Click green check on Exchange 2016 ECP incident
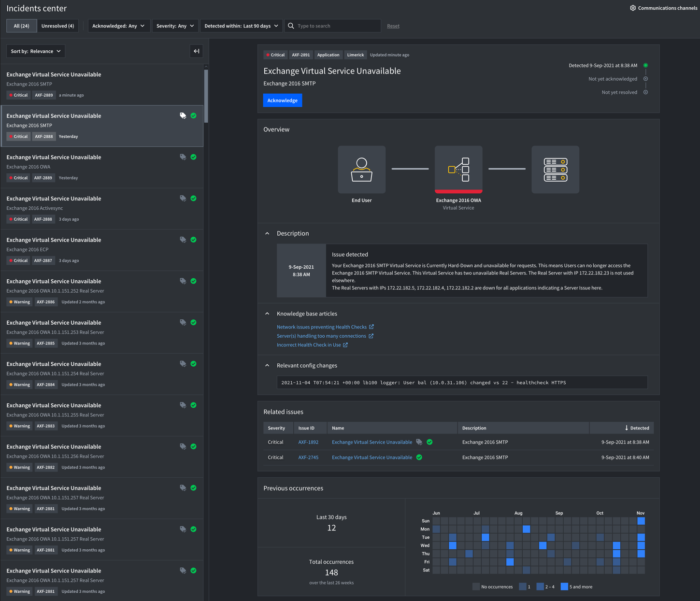Screen dimensions: 700x601 pyautogui.click(x=193, y=240)
